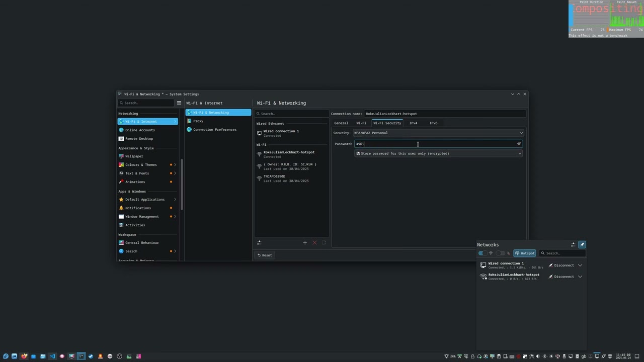
Task: Open the application launcher on taskbar
Action: 6,356
